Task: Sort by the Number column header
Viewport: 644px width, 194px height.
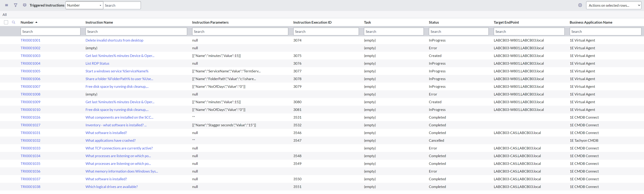Action: pyautogui.click(x=27, y=22)
